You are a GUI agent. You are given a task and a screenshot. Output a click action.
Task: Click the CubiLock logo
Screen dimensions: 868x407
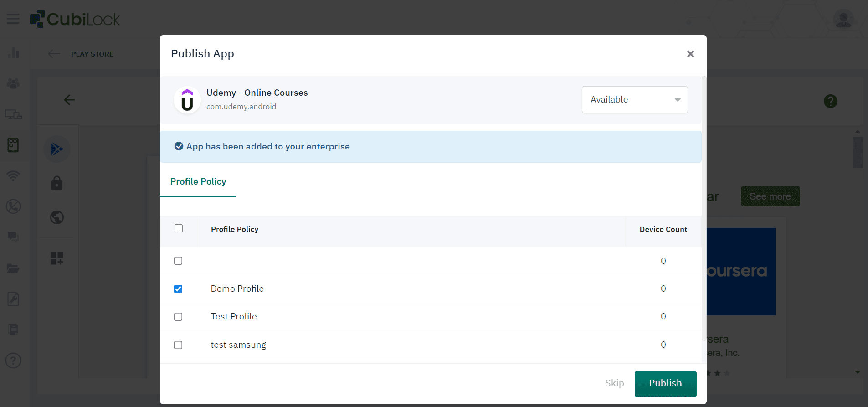pos(75,19)
